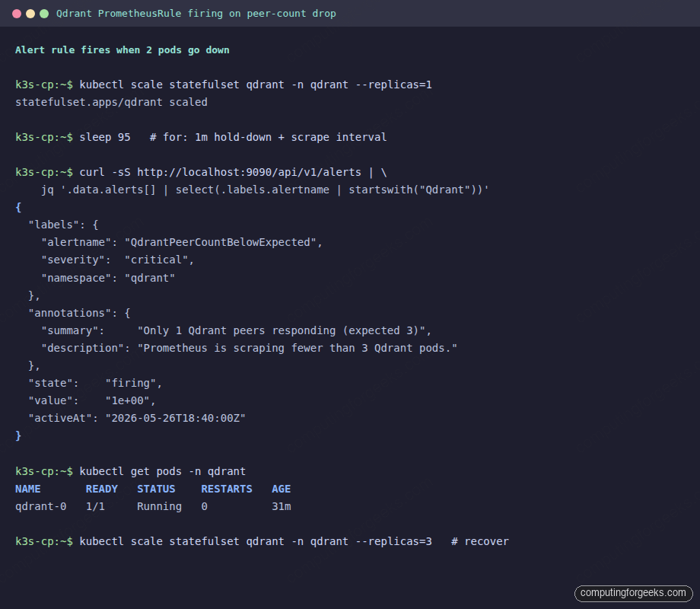Click the '"annotations": {' line
This screenshot has height=609, width=700.
(x=79, y=313)
